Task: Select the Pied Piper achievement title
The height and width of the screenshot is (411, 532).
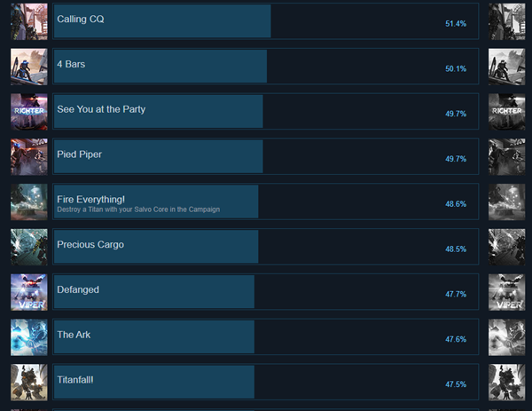Action: point(79,154)
